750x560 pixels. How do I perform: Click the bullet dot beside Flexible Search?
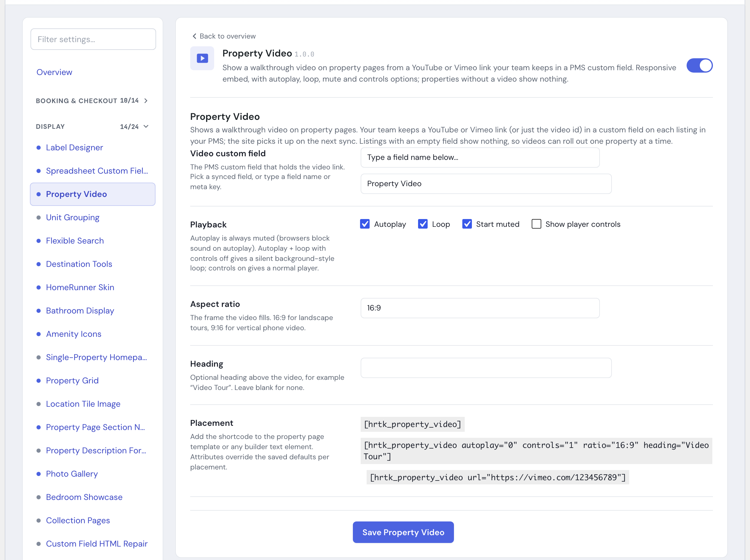pos(39,241)
